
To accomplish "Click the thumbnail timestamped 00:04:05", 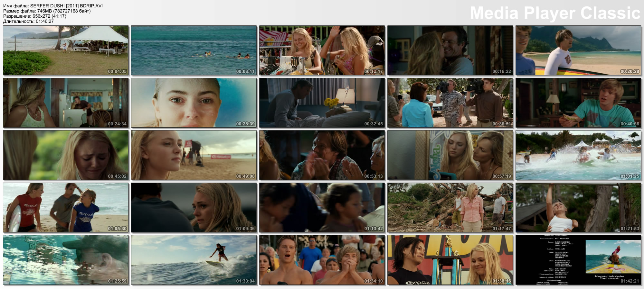I will coord(66,50).
